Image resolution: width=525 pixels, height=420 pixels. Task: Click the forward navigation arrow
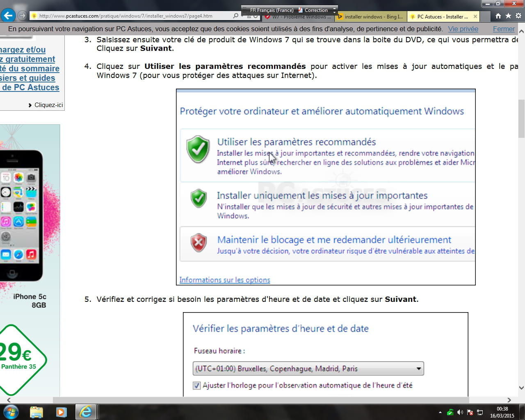pyautogui.click(x=23, y=16)
